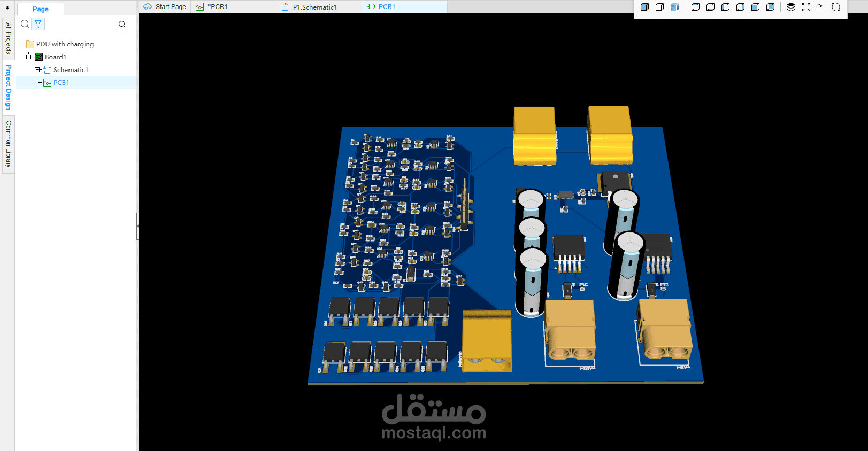868x451 pixels.
Task: Select the front view cube icon
Action: [x=755, y=7]
